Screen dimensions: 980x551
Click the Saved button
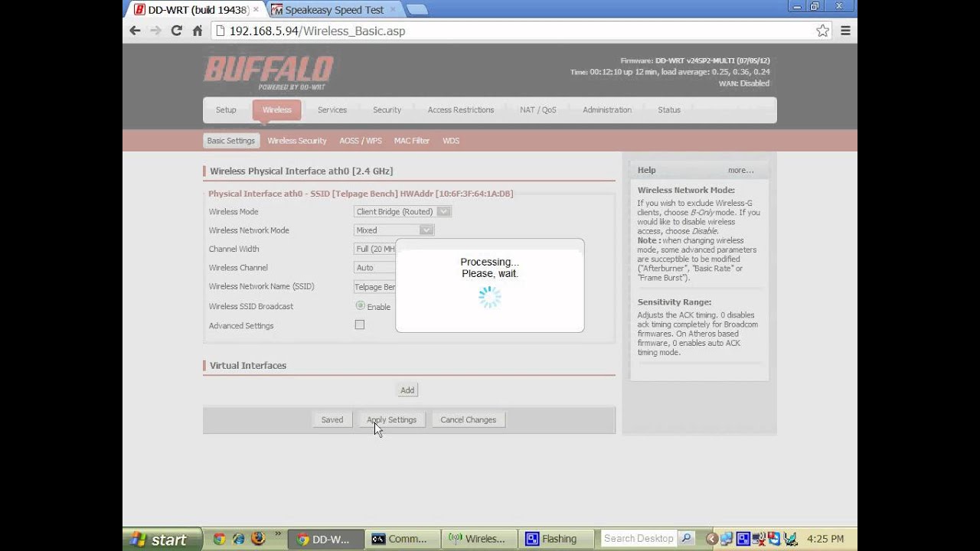click(332, 419)
